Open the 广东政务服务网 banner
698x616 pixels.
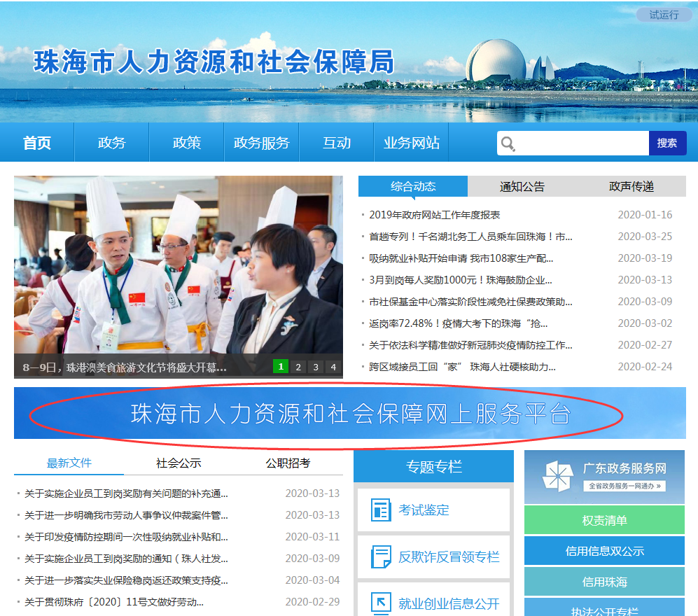pyautogui.click(x=604, y=477)
